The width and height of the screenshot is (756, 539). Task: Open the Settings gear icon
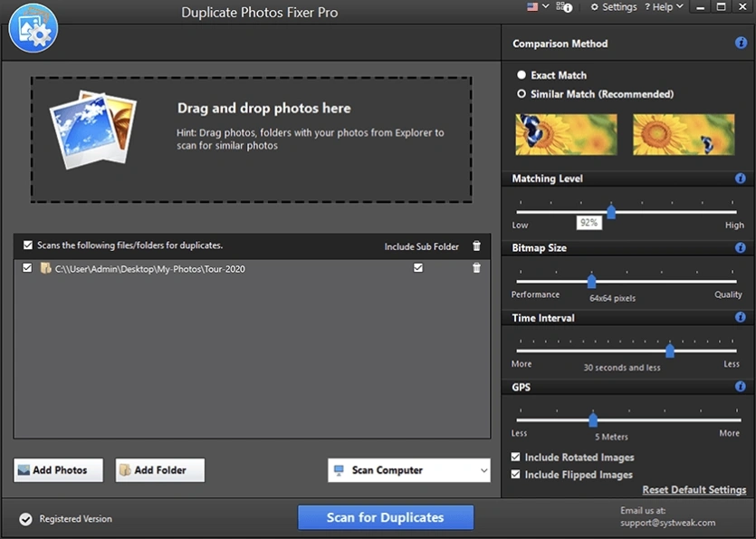594,7
